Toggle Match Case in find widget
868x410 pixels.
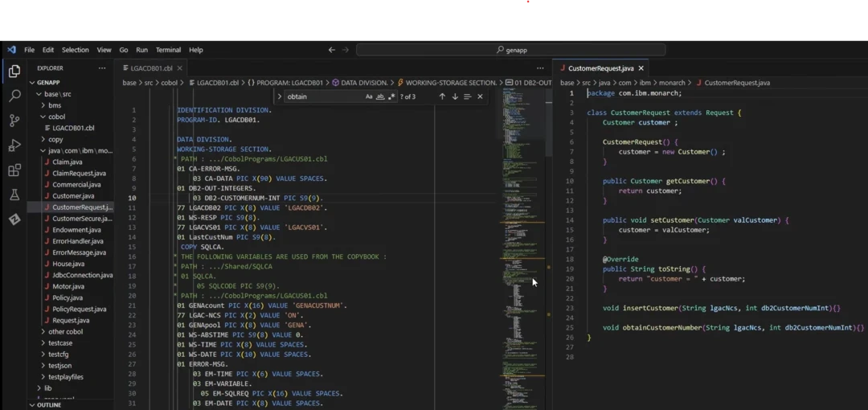(x=369, y=96)
